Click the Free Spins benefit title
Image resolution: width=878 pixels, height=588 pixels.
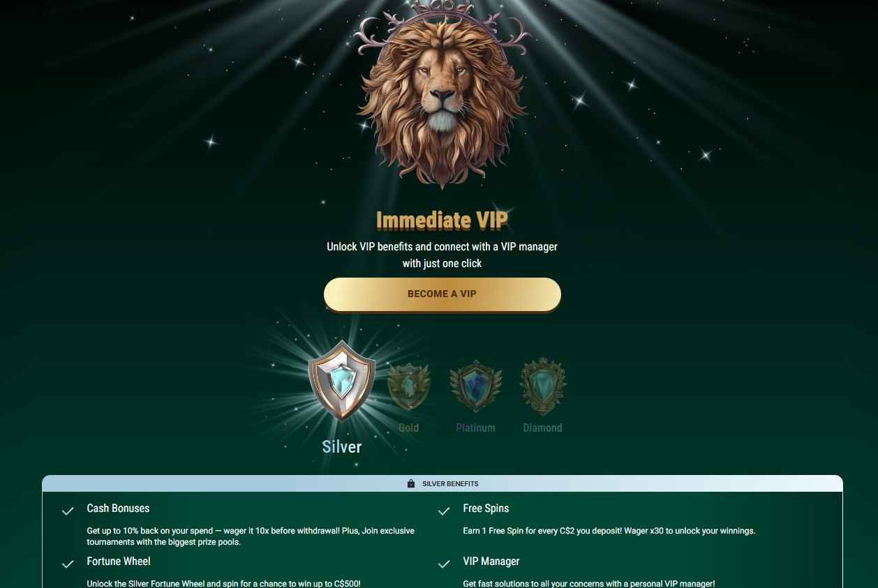point(486,508)
